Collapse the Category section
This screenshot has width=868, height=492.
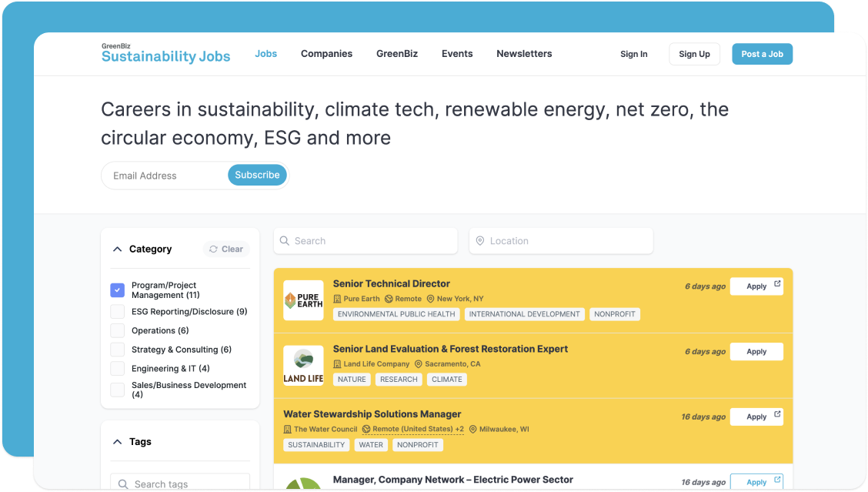click(117, 249)
